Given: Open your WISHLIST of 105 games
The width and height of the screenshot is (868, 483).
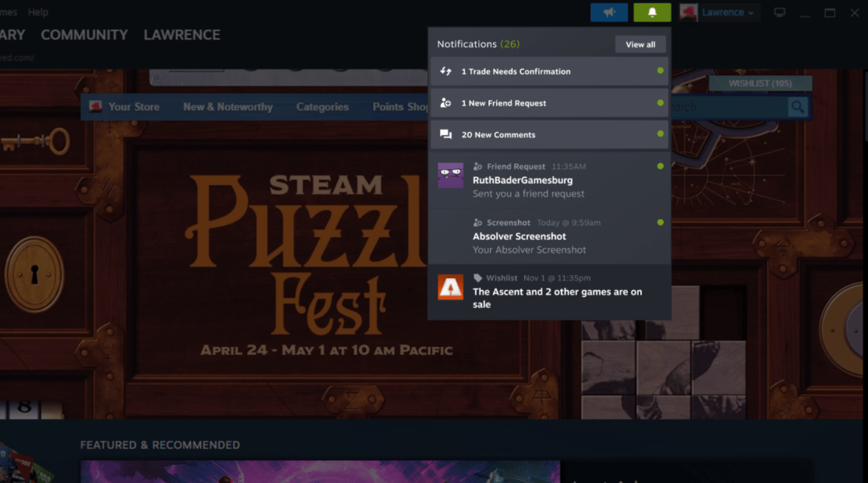Looking at the screenshot, I should tap(760, 83).
